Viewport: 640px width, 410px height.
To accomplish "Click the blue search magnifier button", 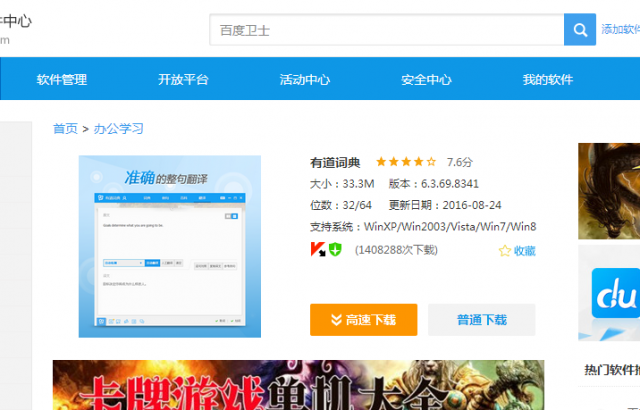I will coord(580,29).
